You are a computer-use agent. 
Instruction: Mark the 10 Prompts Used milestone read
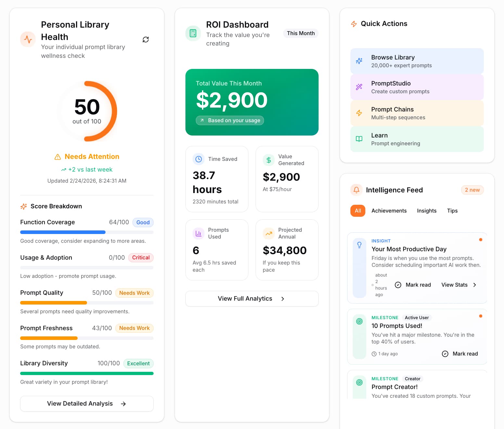click(460, 354)
